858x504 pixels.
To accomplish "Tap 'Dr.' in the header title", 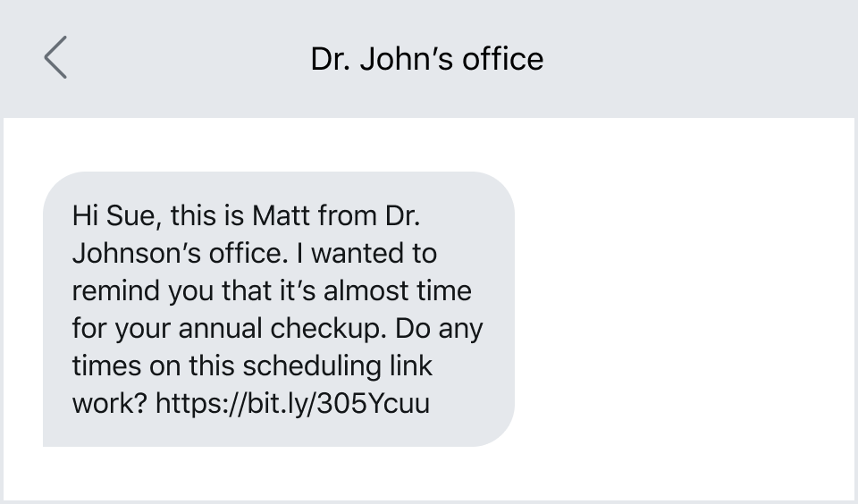I will click(x=330, y=59).
